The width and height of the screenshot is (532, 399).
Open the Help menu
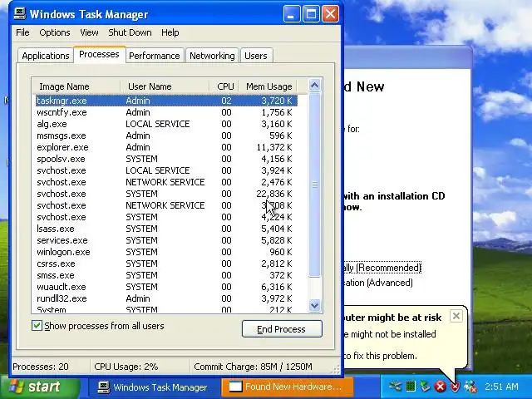pos(170,32)
